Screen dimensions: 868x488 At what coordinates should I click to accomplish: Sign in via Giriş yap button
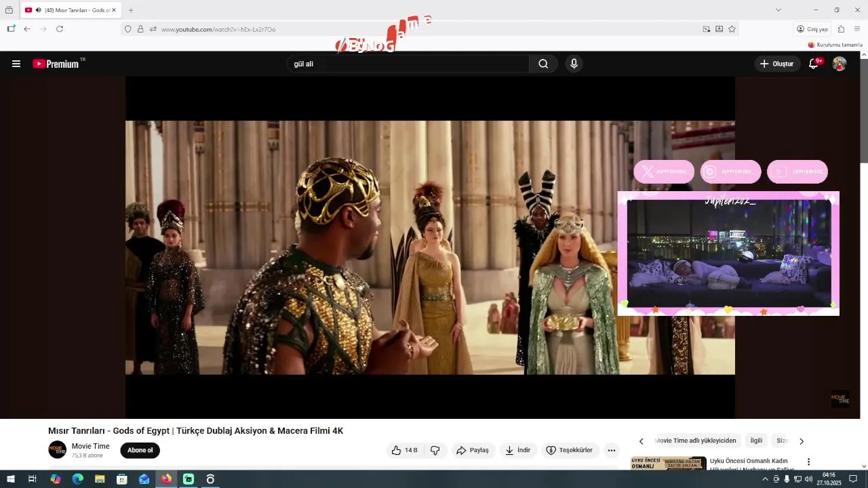(x=812, y=29)
